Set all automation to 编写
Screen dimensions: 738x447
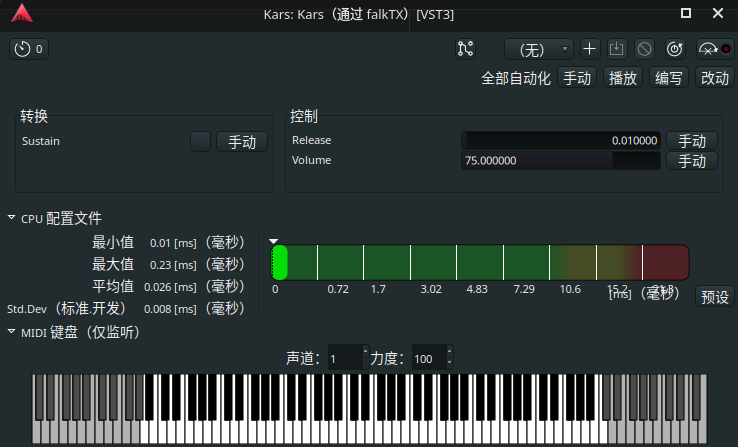coord(668,78)
